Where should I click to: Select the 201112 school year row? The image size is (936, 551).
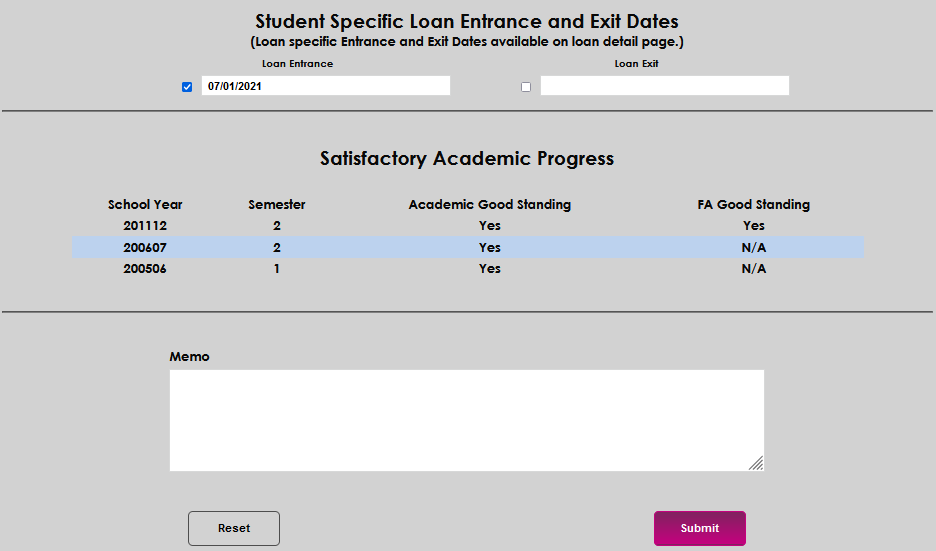[145, 226]
